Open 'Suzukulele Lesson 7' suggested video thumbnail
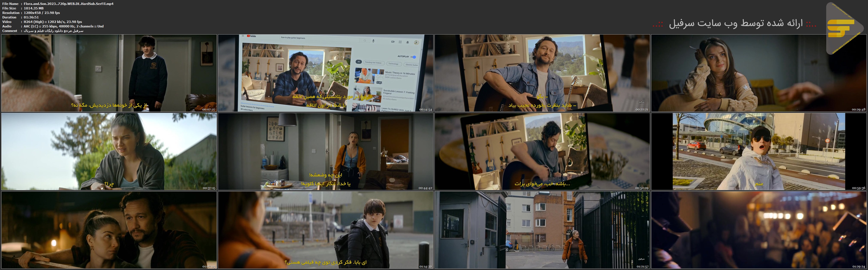Viewport: 868px width, 270px height. (x=367, y=94)
